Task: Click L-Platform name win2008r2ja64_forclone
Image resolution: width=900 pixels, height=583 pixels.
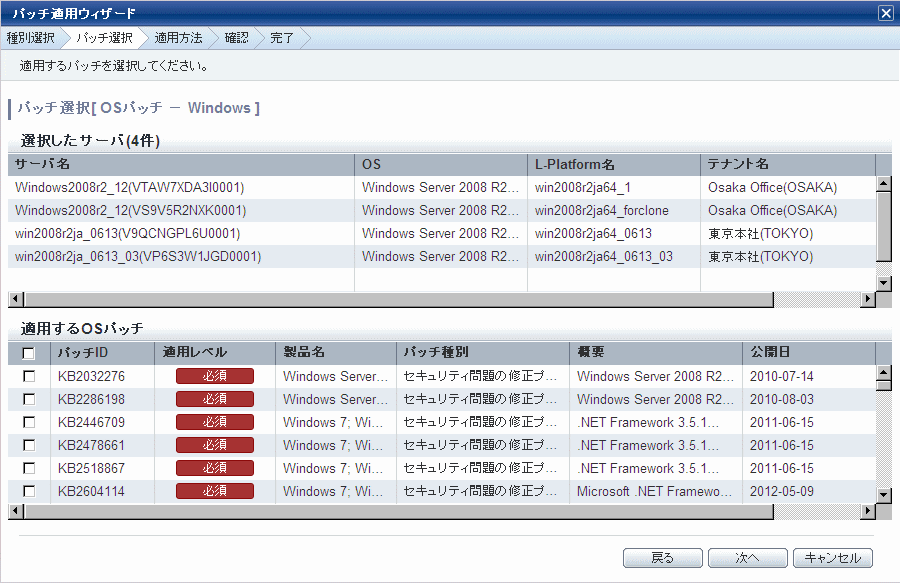Action: point(602,211)
